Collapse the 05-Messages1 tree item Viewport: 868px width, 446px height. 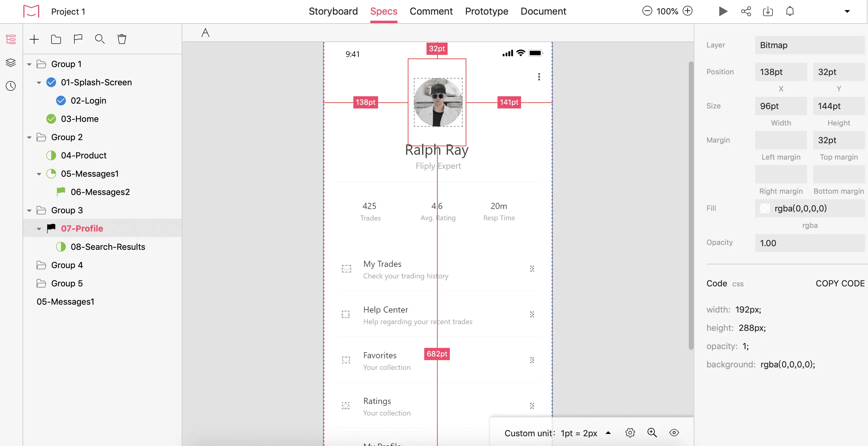pos(39,174)
